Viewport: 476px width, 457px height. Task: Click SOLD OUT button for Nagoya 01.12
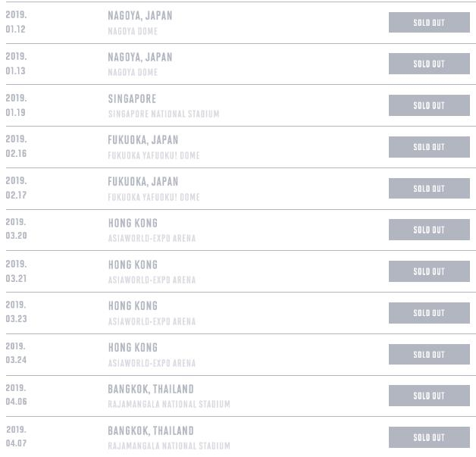pos(429,23)
